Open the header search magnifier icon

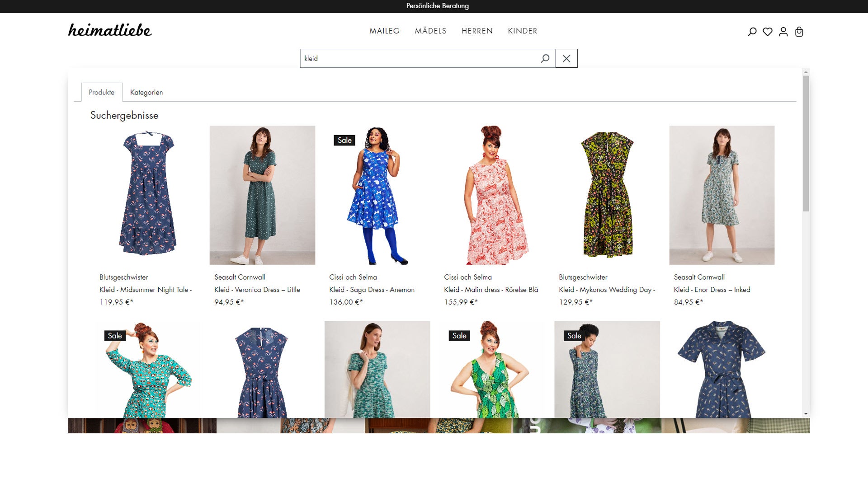point(752,32)
